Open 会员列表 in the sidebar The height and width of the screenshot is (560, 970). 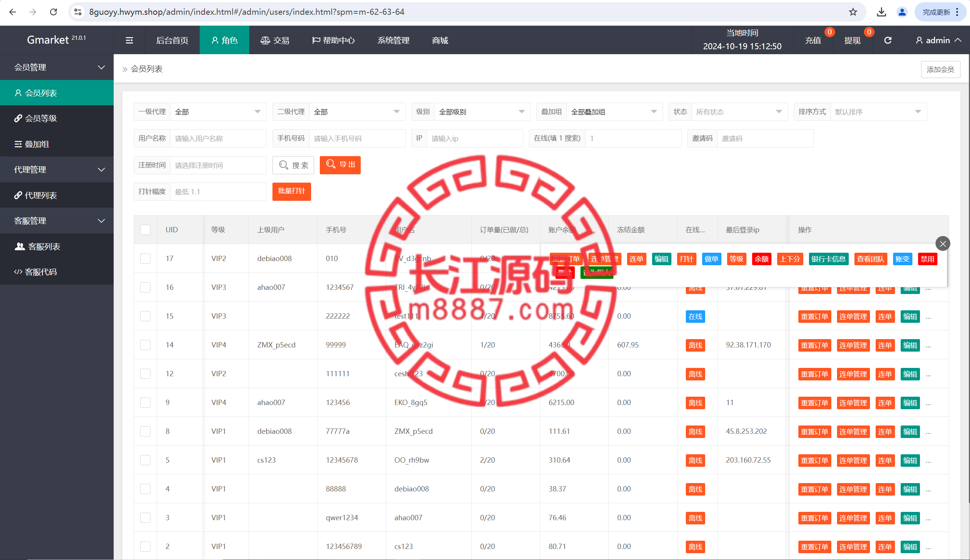57,93
